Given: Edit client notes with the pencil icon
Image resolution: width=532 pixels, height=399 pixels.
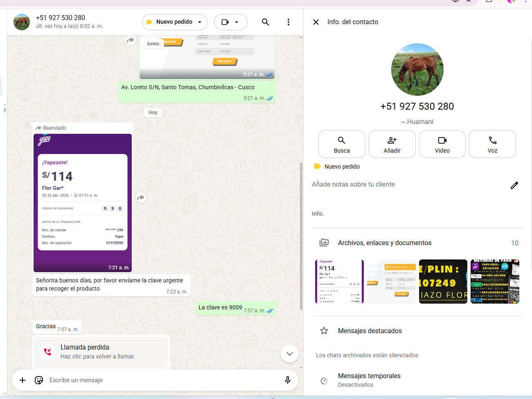Looking at the screenshot, I should click(514, 185).
